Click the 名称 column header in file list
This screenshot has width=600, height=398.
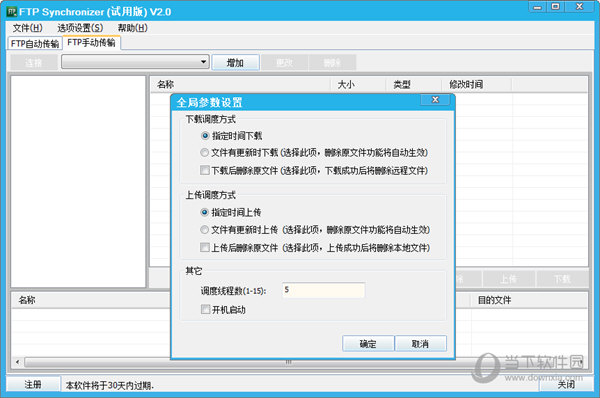click(240, 85)
